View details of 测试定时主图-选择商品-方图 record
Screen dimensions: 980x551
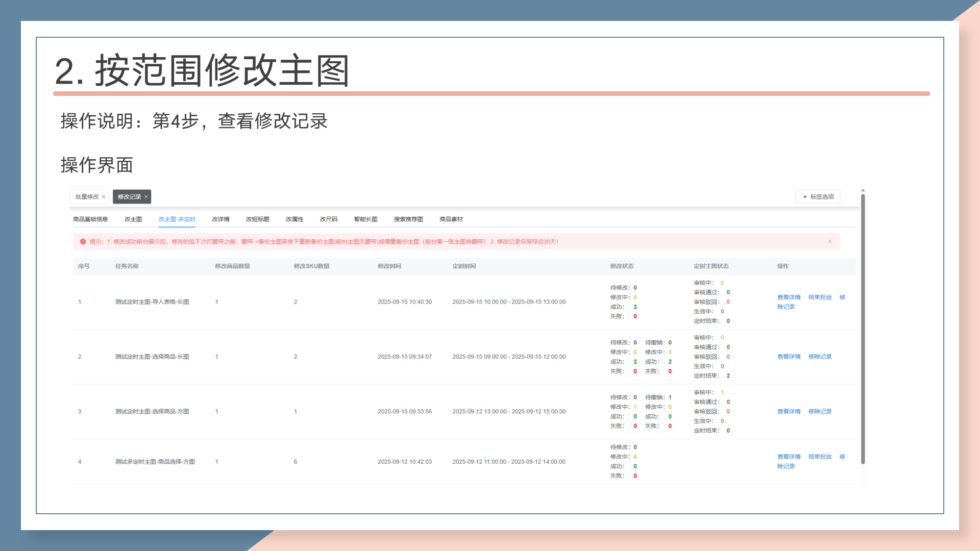pos(789,412)
